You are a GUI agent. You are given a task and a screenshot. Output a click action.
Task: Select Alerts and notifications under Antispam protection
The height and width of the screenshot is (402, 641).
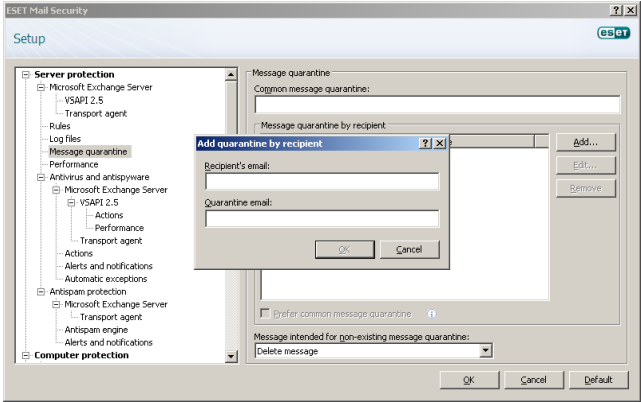108,343
